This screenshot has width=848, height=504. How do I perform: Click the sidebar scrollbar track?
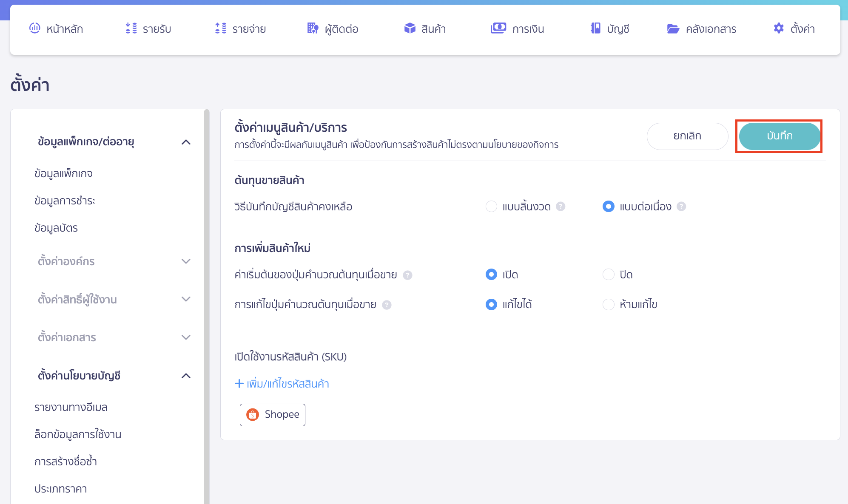coord(208,297)
